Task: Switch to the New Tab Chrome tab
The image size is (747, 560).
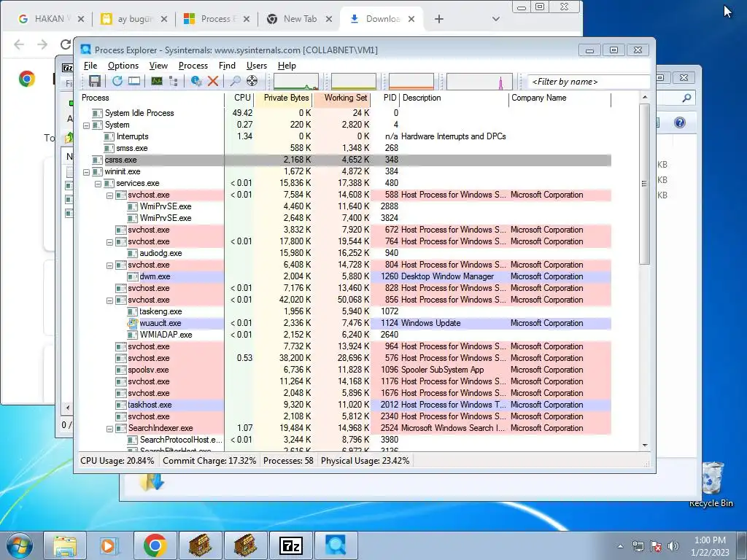Action: pos(299,19)
